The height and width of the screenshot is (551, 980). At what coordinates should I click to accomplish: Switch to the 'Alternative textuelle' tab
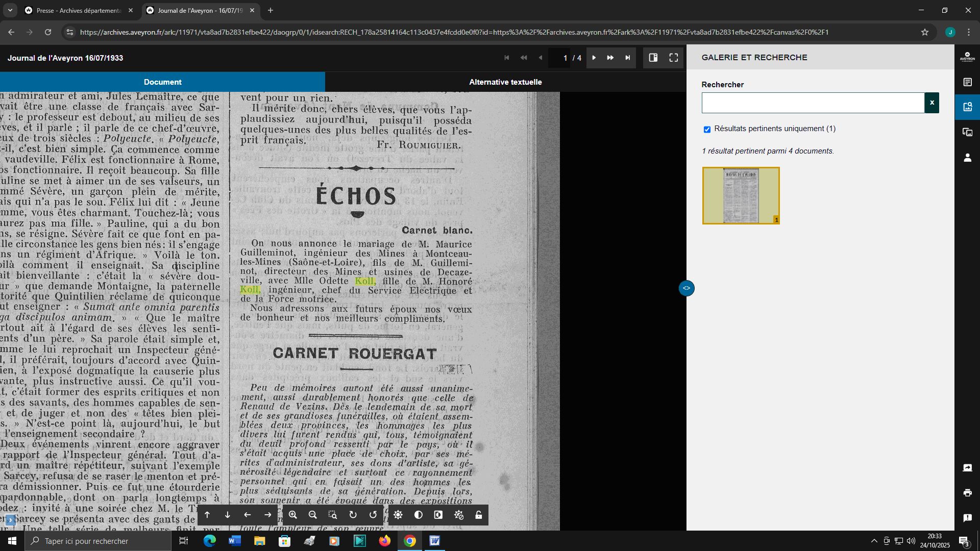point(505,82)
